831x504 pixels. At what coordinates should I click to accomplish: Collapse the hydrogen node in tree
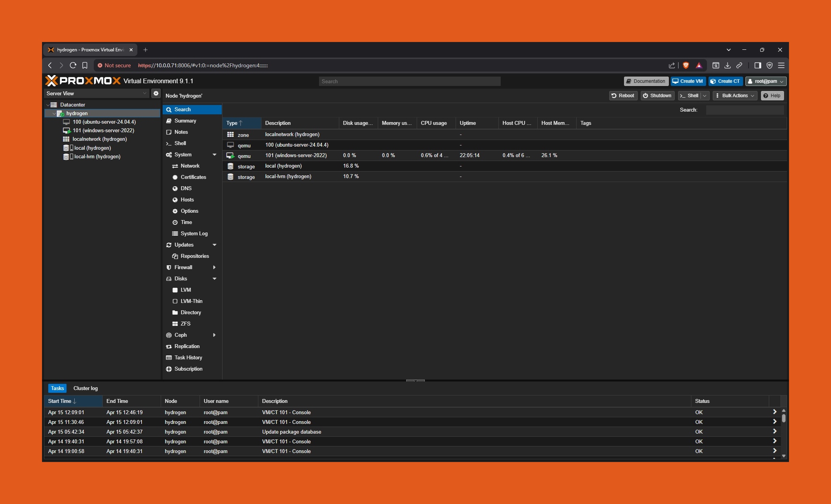(54, 114)
